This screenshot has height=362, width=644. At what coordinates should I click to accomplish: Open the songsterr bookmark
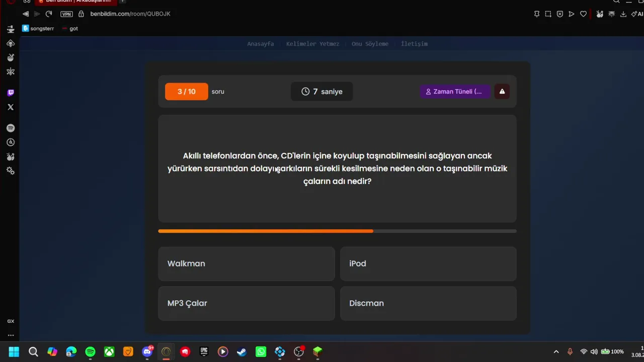38,29
